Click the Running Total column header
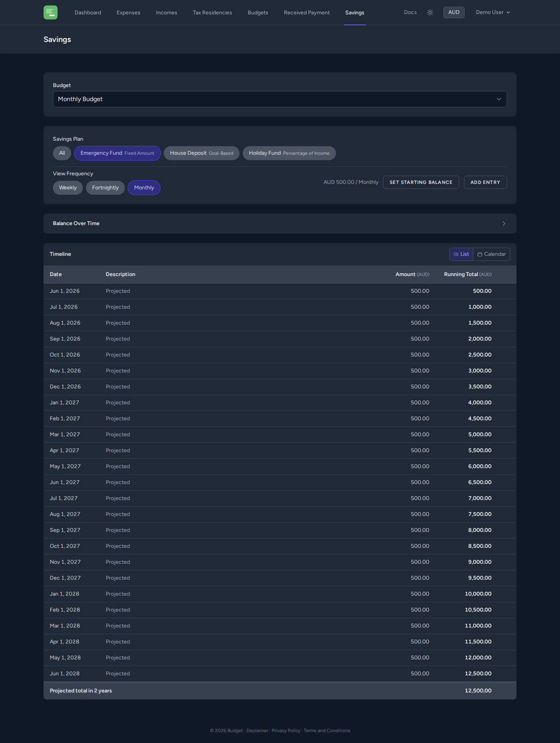Screen dimensions: 560x743 pos(468,274)
